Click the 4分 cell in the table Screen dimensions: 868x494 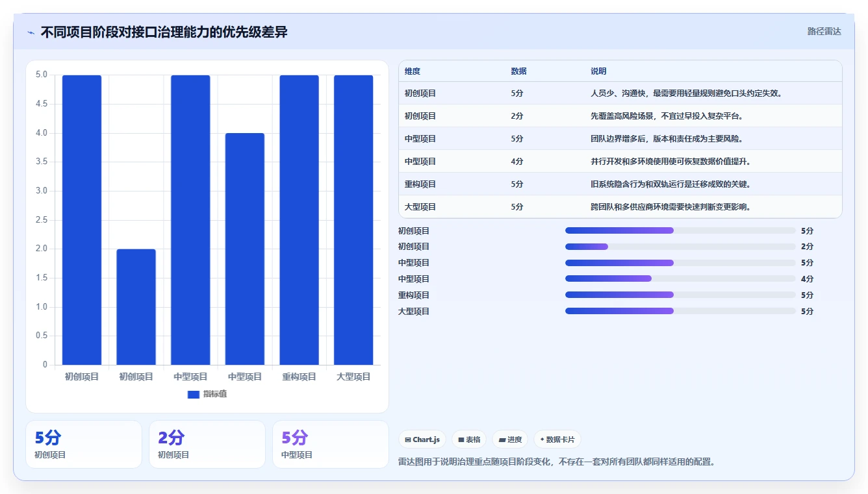click(x=517, y=162)
